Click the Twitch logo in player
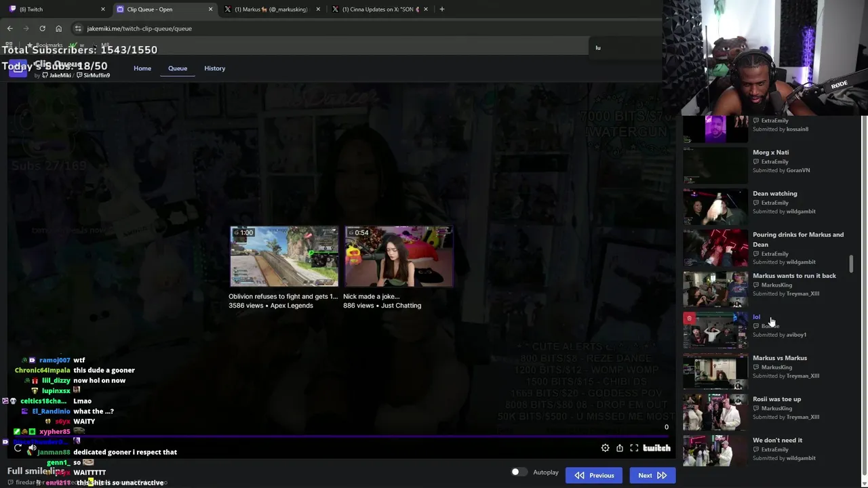 click(x=656, y=448)
